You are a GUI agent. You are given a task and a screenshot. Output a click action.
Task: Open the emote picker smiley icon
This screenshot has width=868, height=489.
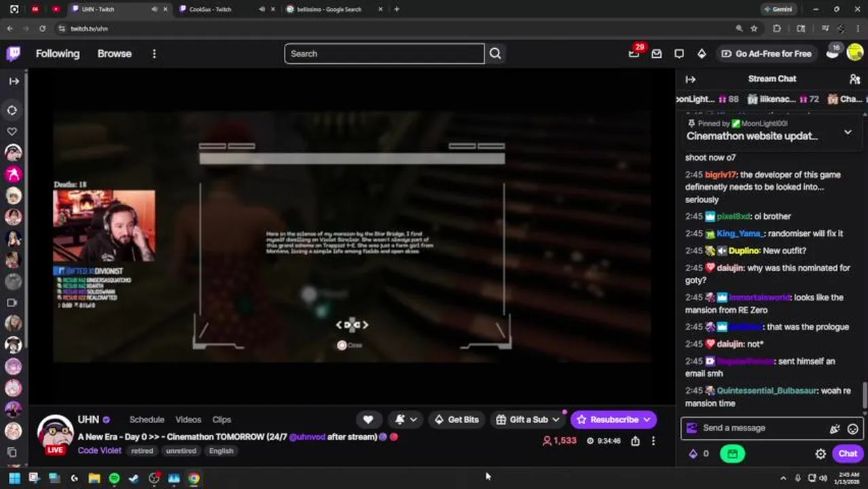[852, 429]
